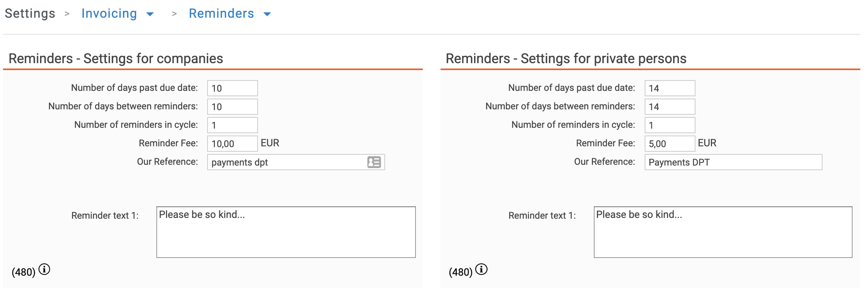This screenshot has width=868, height=288.
Task: Edit private persons days past due date field
Action: pos(670,88)
